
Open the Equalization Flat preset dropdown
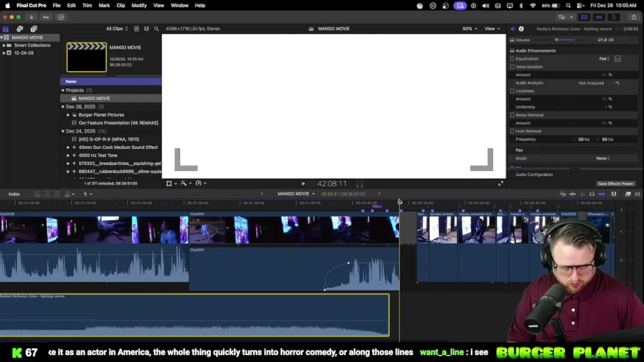click(x=604, y=59)
